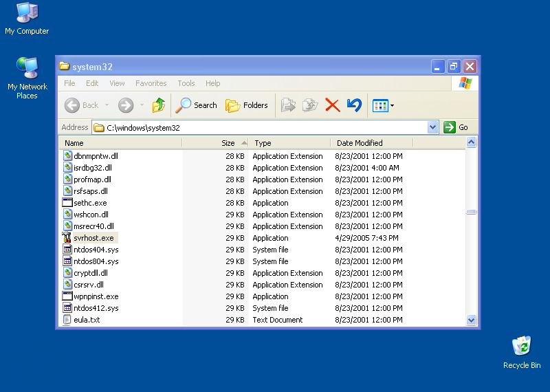Screen dimensions: 550x392
Task: Select the eula.txt document icon
Action: pyautogui.click(x=67, y=320)
